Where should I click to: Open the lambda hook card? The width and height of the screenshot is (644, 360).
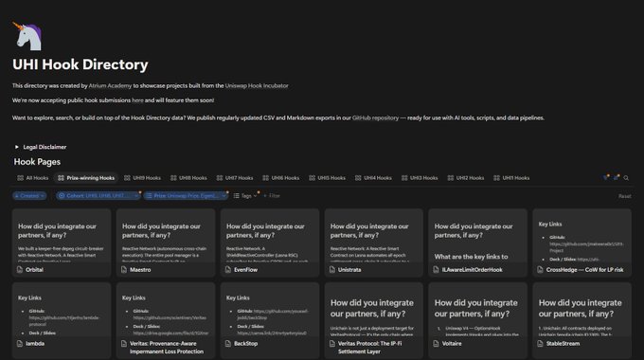(62, 320)
